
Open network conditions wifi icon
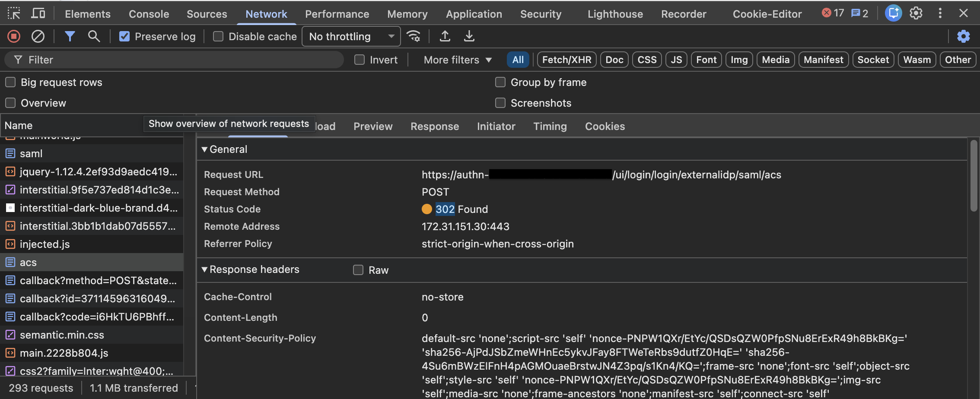click(x=414, y=37)
